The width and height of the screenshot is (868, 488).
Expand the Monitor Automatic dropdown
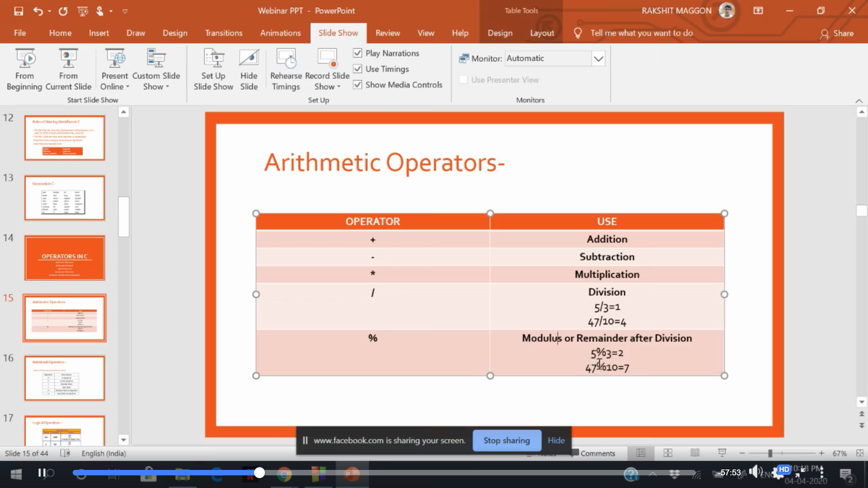coord(598,59)
